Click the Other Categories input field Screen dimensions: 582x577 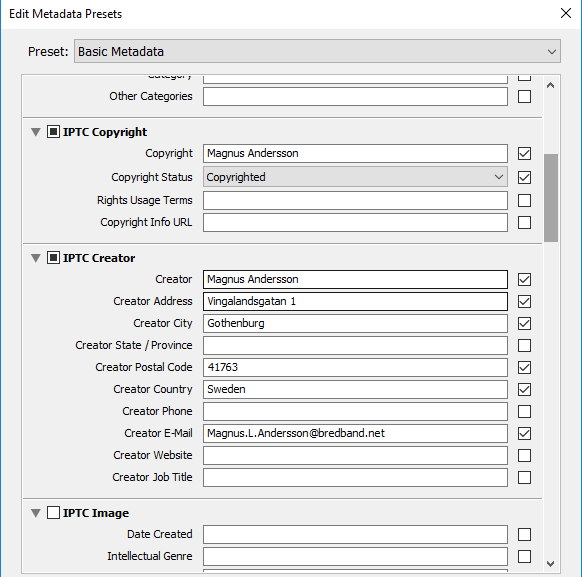tap(355, 96)
